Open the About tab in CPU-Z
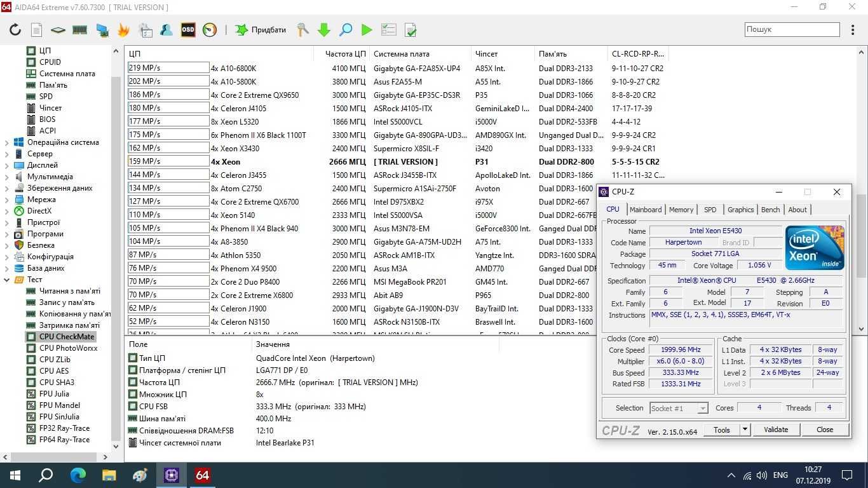This screenshot has height=488, width=868. (797, 210)
